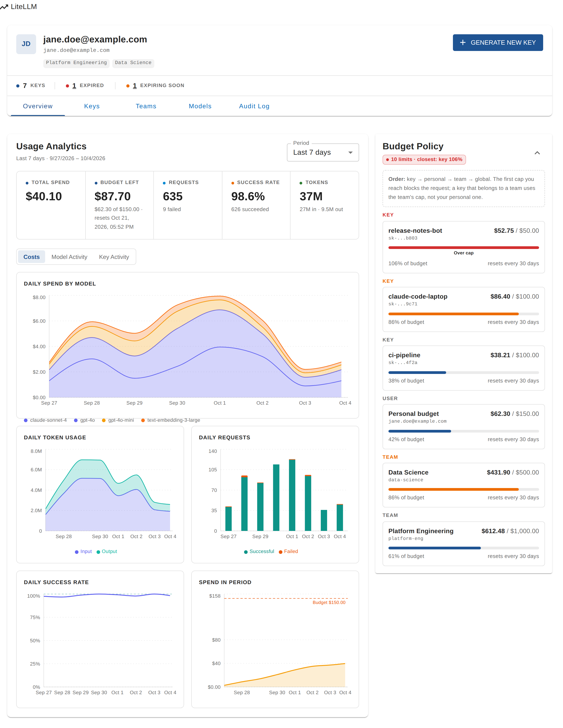
Task: Click claude-code-laptop budget progress bar
Action: (x=463, y=314)
